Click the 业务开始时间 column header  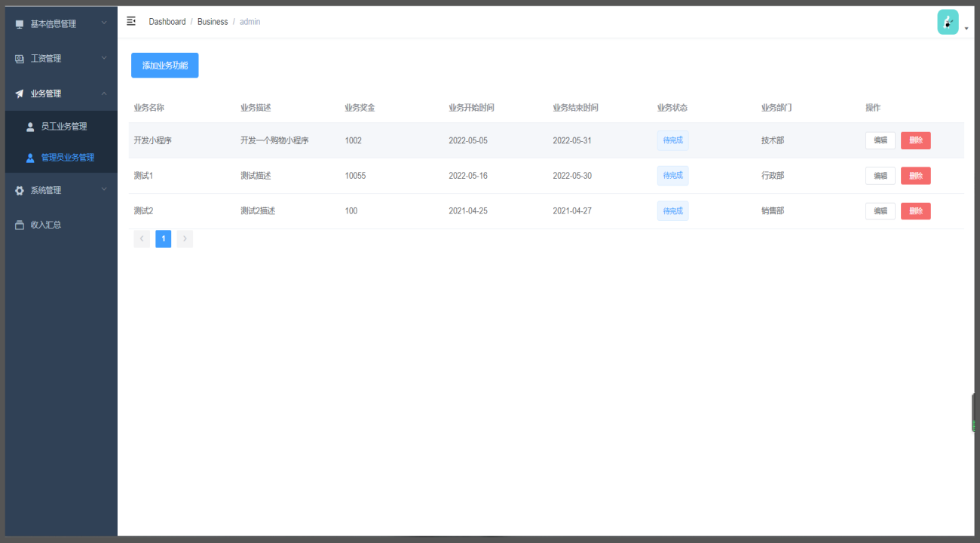(x=471, y=108)
